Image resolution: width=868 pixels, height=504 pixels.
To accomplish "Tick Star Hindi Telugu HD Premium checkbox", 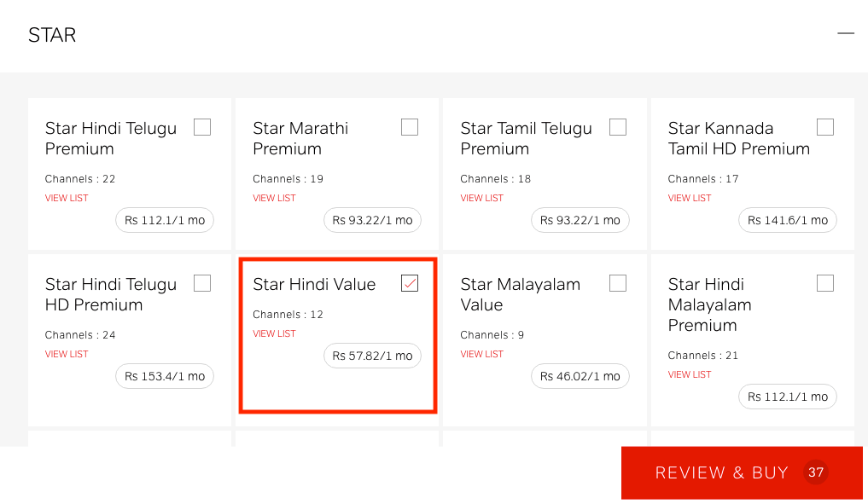I will (x=202, y=283).
